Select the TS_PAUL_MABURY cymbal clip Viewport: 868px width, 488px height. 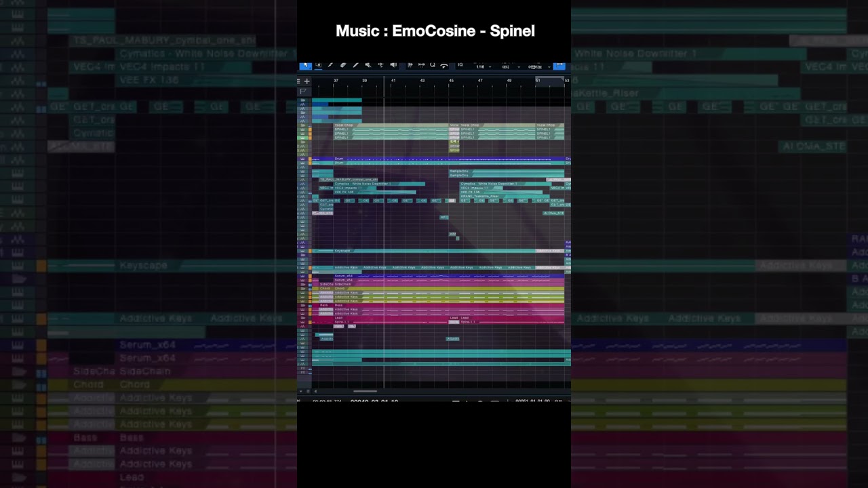point(348,180)
